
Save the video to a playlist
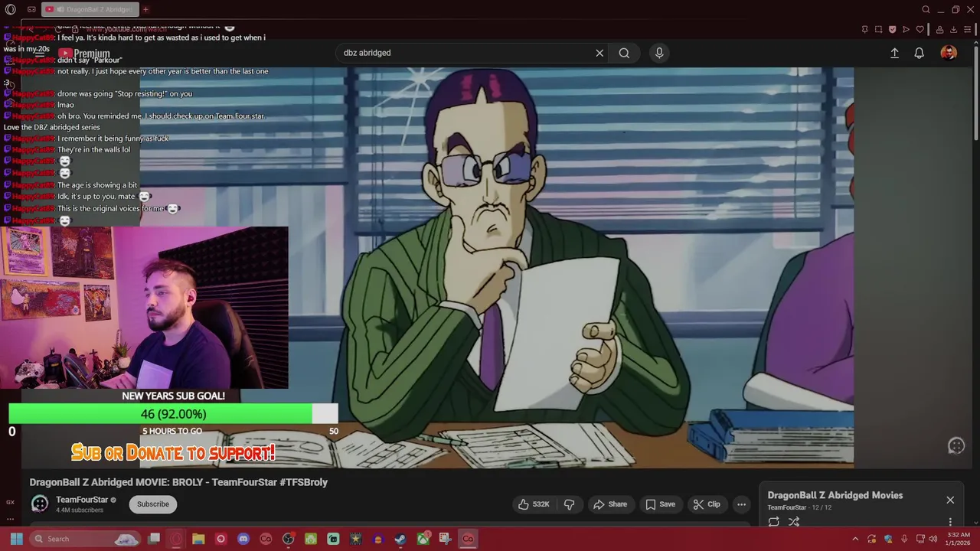pyautogui.click(x=660, y=504)
